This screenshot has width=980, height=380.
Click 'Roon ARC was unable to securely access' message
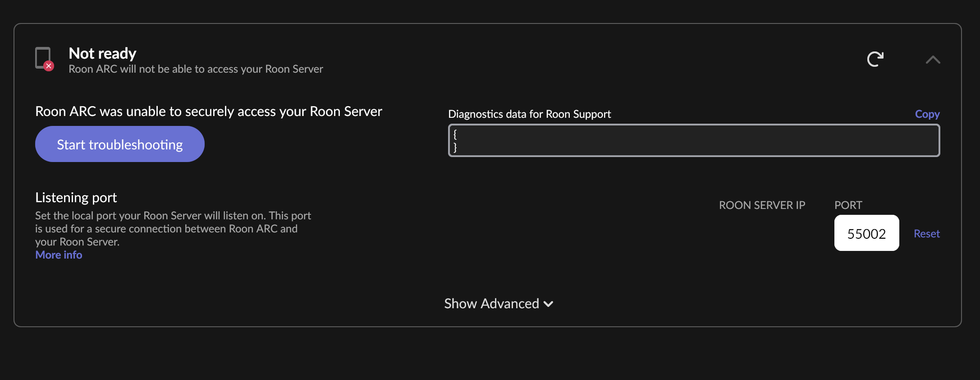point(209,111)
